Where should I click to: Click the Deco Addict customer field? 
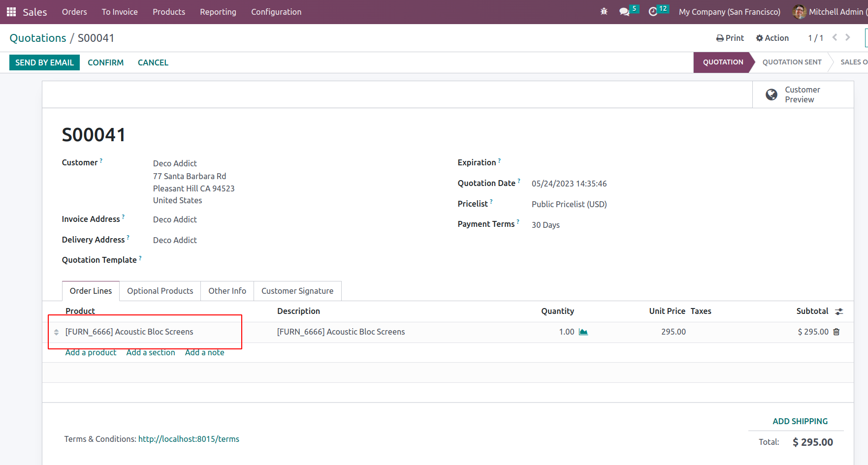(x=175, y=163)
